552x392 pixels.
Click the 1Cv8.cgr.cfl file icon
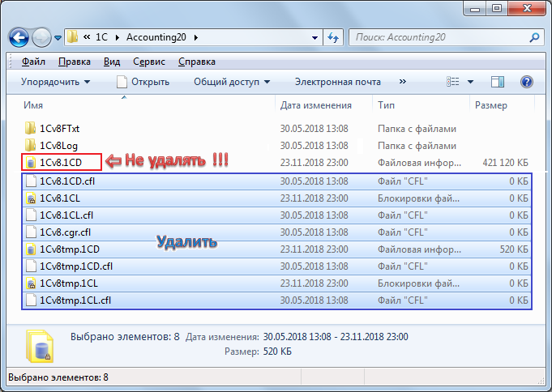point(31,232)
